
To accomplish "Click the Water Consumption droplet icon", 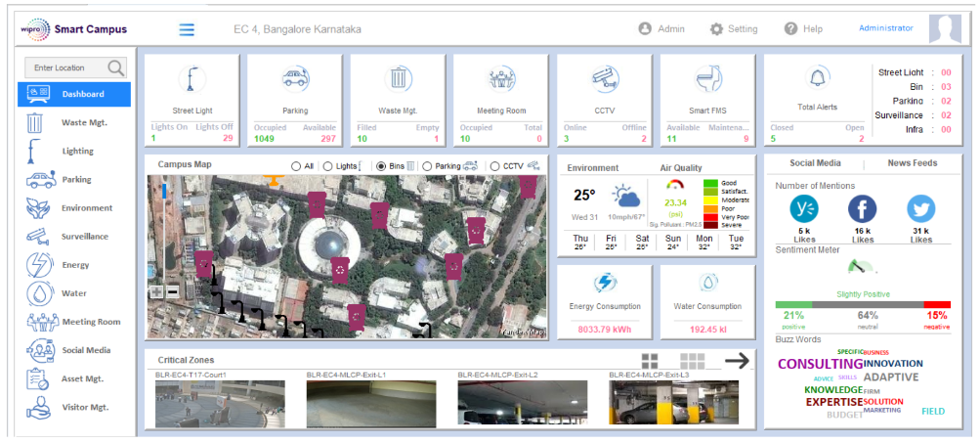I will [x=708, y=283].
